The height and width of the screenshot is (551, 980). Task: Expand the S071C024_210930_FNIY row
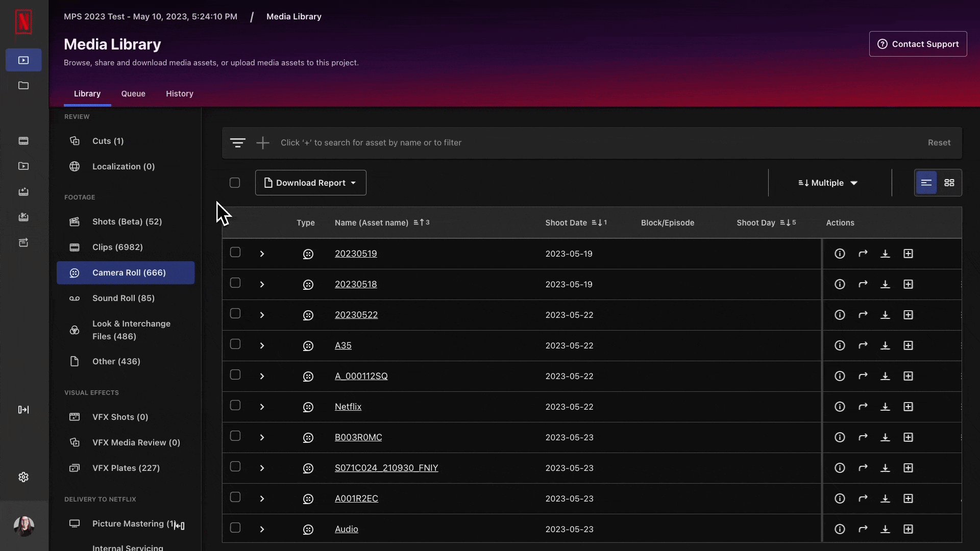262,468
